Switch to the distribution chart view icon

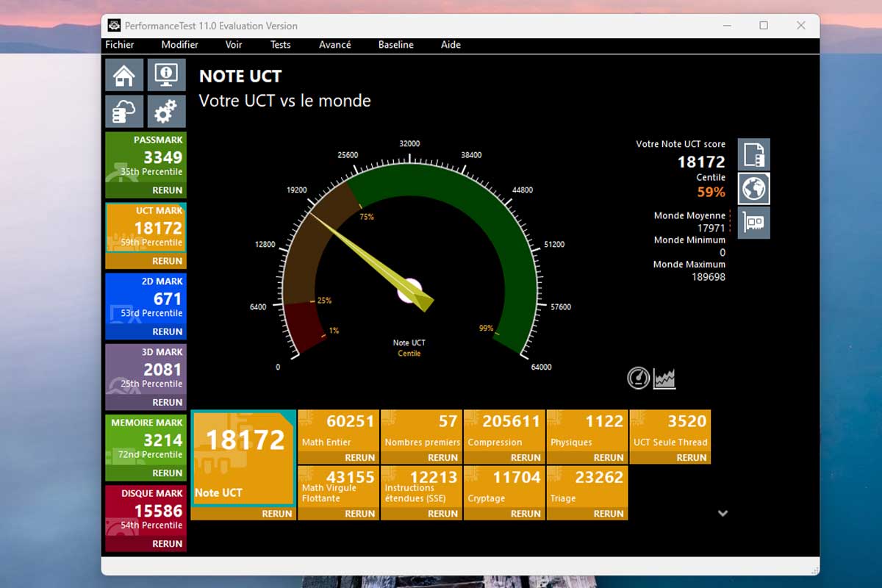664,378
